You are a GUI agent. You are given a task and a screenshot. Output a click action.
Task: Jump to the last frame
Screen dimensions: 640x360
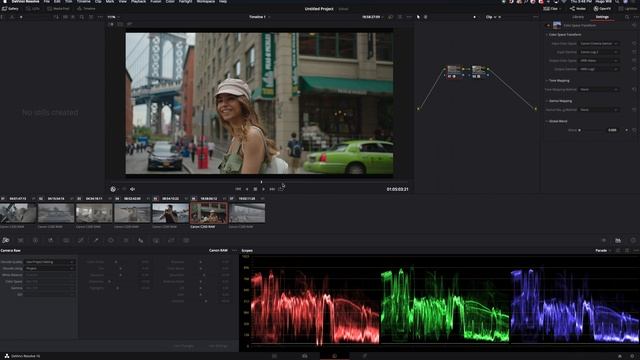(272, 189)
